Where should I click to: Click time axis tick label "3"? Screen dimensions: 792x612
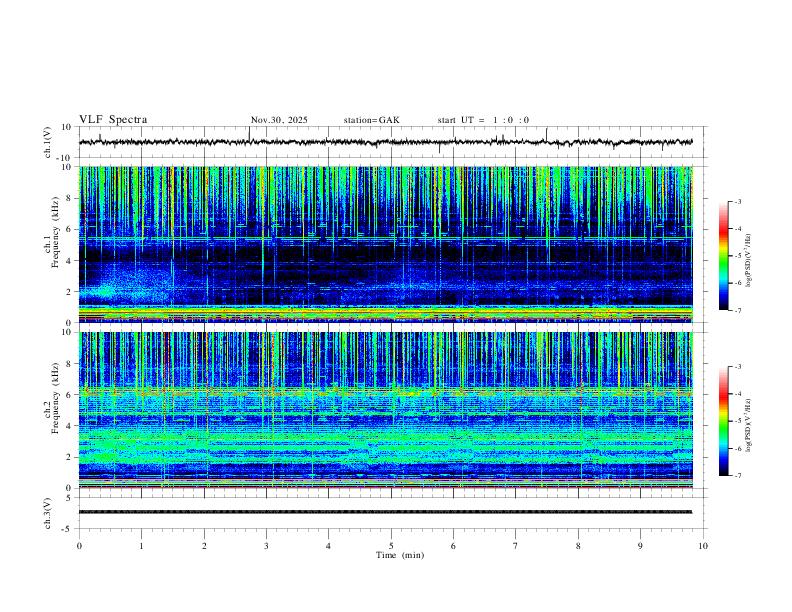(266, 546)
